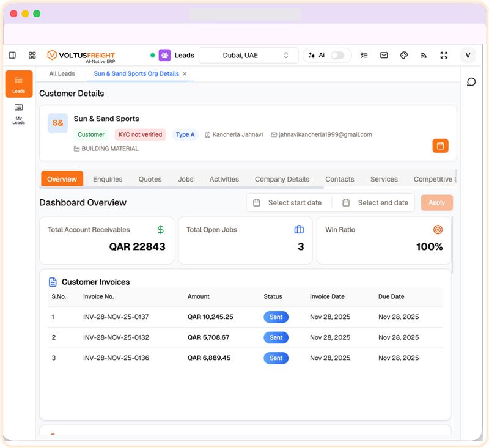Screen dimensions: 489x448
Task: Click the briefcase icon on Open Jobs
Action: tap(299, 229)
